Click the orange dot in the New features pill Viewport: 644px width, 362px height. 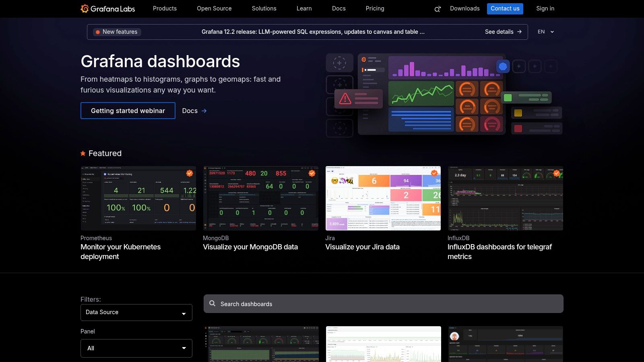[x=98, y=32]
